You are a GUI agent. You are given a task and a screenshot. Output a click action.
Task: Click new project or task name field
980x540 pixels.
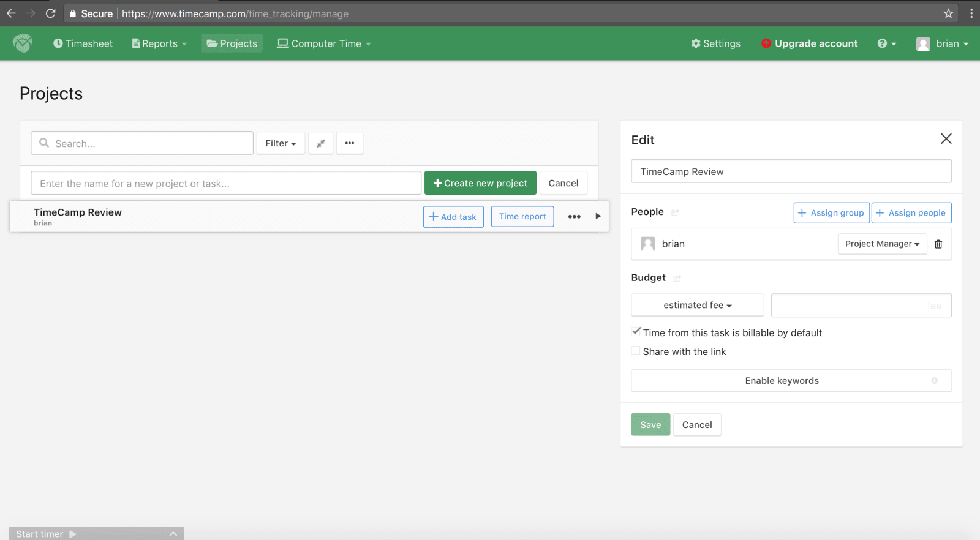point(226,183)
